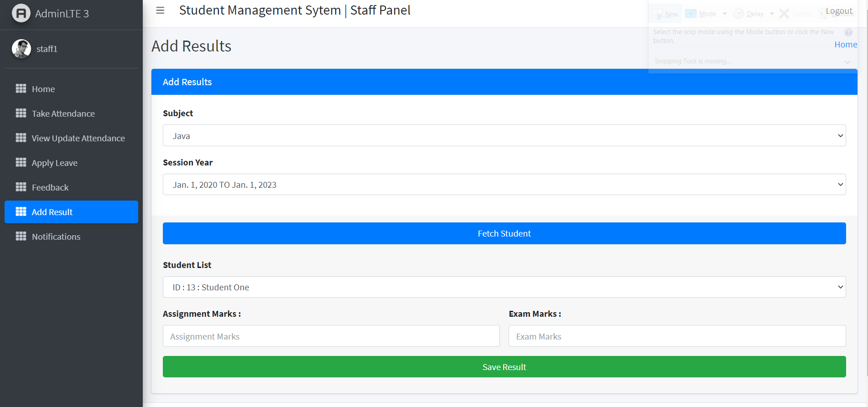Click the staff1 profile avatar
868x407 pixels.
pos(21,49)
